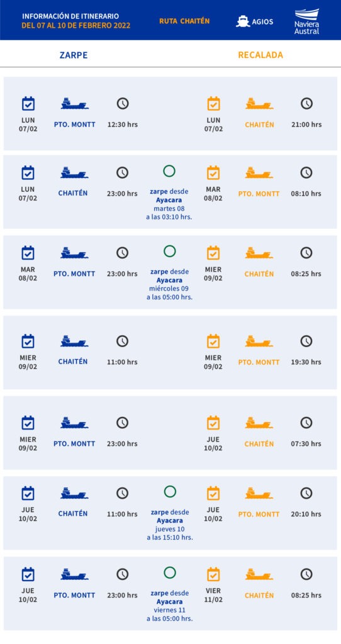Click blue ship icon above CHAITÉN 23:00 hrs Monday
Image resolution: width=341 pixels, height=644 pixels.
74,172
